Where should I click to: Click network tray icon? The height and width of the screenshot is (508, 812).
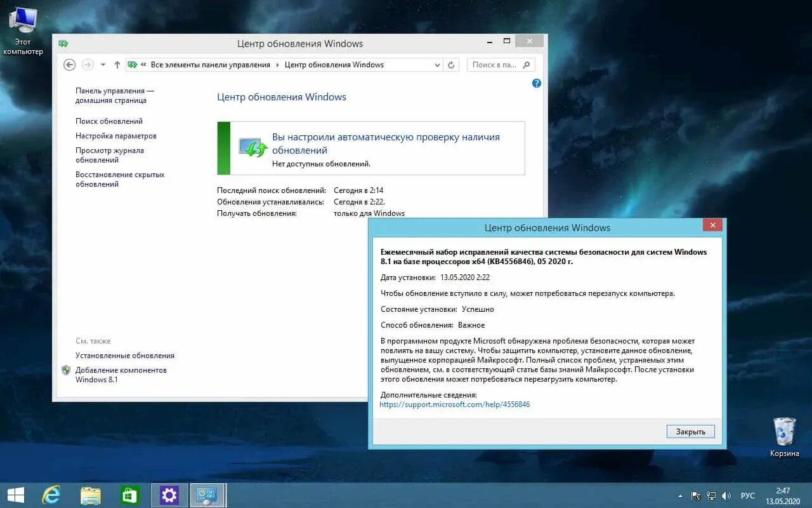711,496
